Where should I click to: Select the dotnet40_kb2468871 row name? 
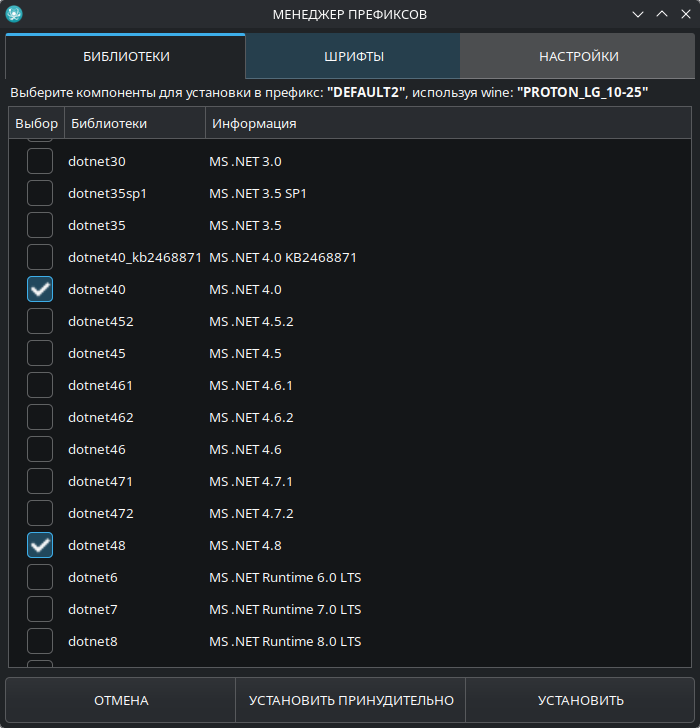pos(134,257)
